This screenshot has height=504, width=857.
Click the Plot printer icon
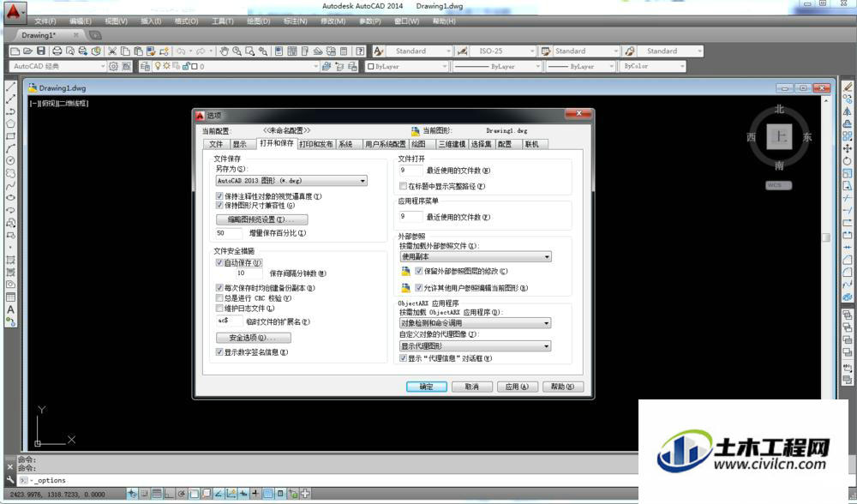[57, 51]
